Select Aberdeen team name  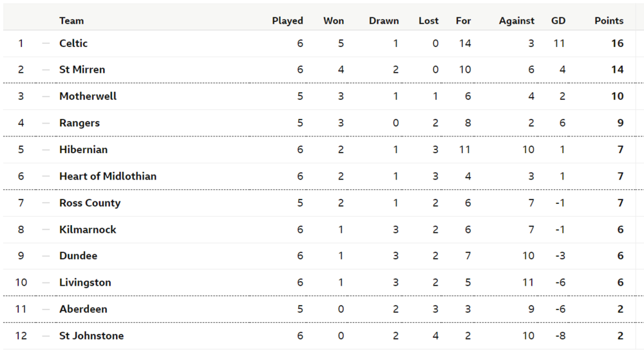83,309
